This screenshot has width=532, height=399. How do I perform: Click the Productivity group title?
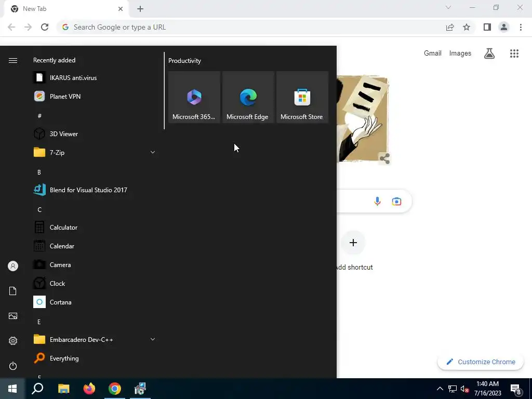tap(184, 61)
